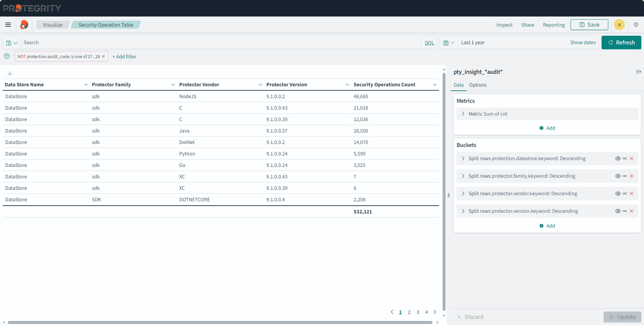This screenshot has height=325, width=644.
Task: Switch to the Data tab
Action: (458, 85)
